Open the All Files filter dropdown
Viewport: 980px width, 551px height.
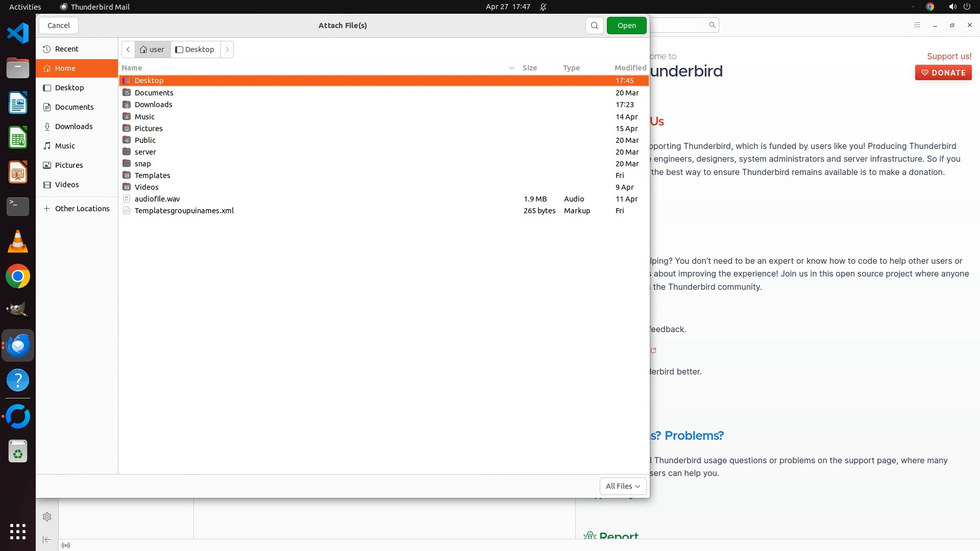click(x=623, y=486)
